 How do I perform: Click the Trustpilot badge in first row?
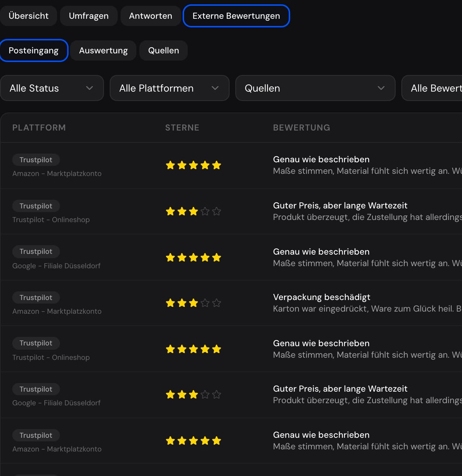pyautogui.click(x=36, y=160)
